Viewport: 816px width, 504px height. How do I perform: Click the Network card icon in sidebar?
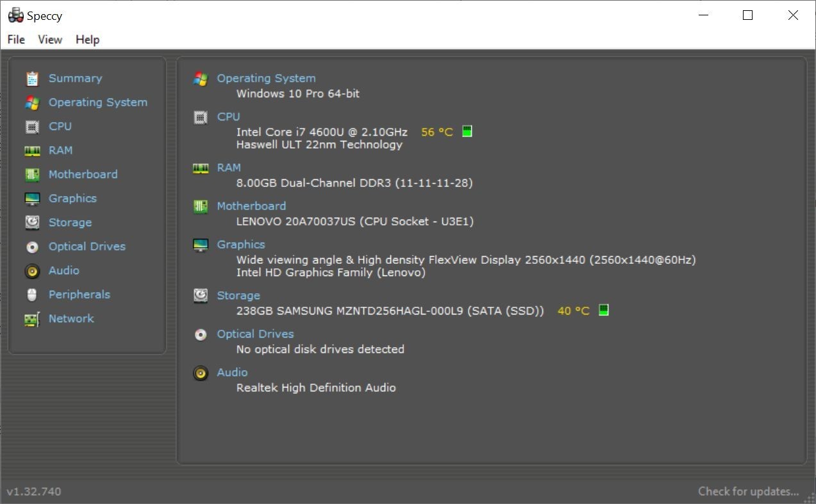pos(32,319)
